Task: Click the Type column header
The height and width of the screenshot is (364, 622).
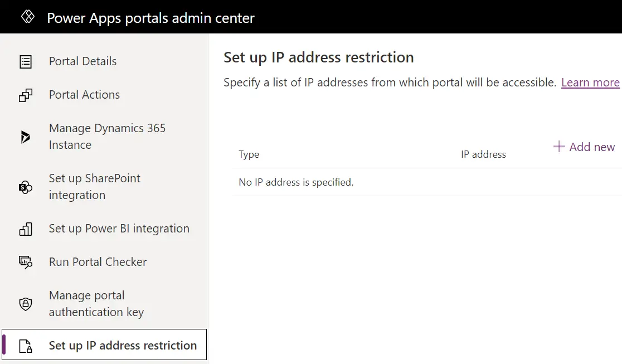Action: coord(249,154)
